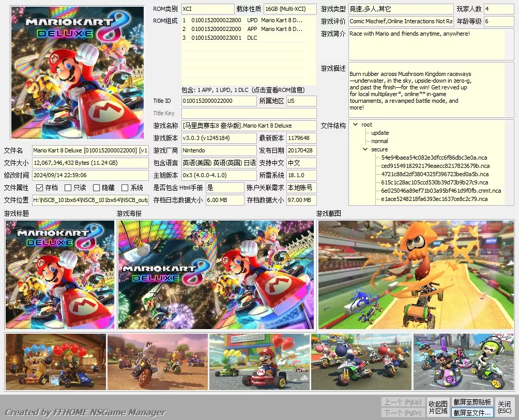
Task: Click inside the empty Title Key field
Action: pos(251,114)
